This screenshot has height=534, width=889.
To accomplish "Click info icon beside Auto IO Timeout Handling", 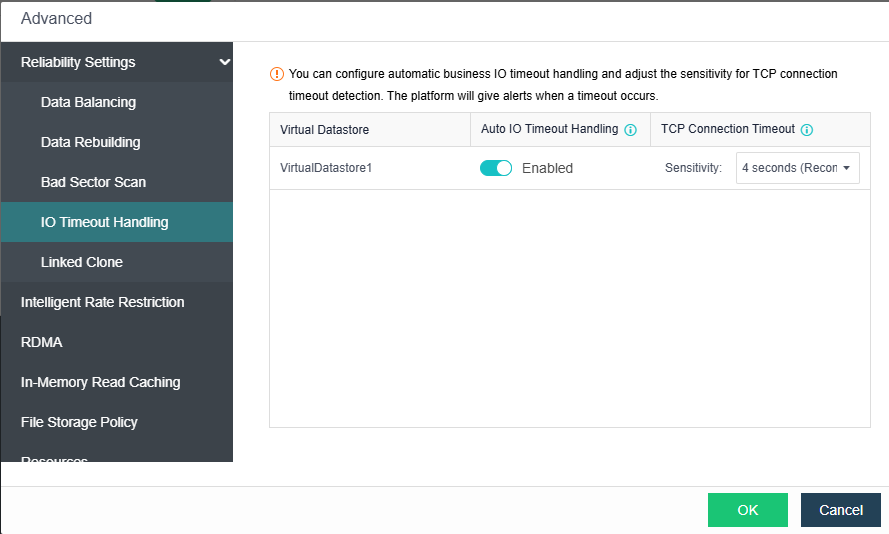I will (x=630, y=130).
